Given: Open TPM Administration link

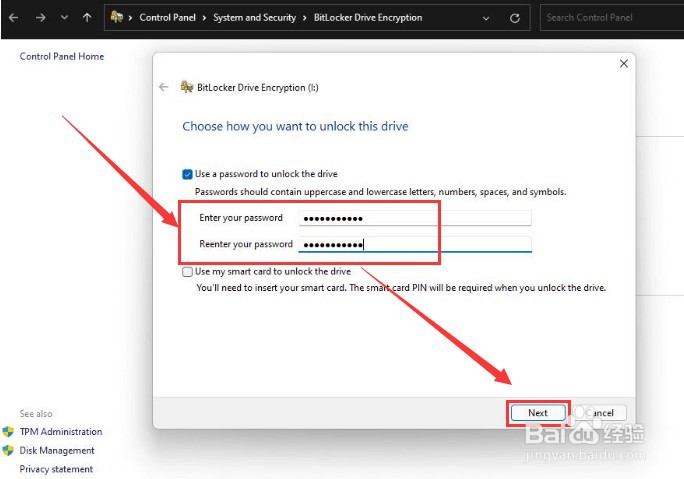Looking at the screenshot, I should (x=61, y=431).
